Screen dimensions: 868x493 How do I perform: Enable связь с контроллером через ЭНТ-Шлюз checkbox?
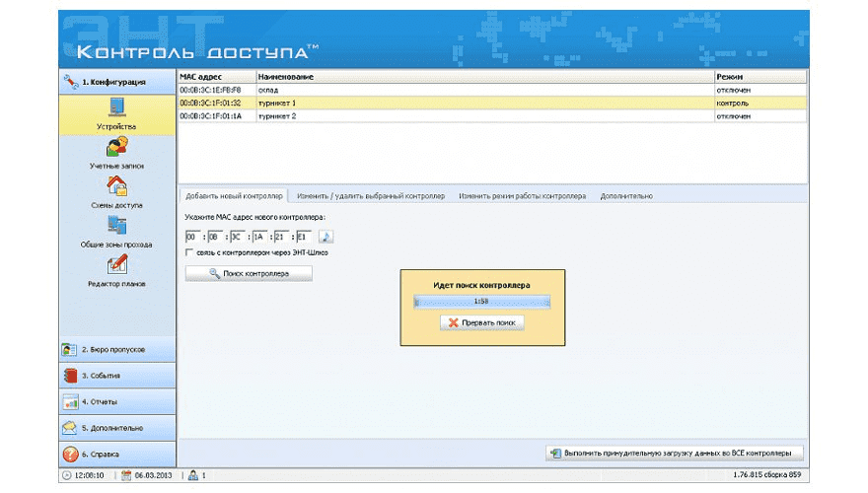pos(189,252)
